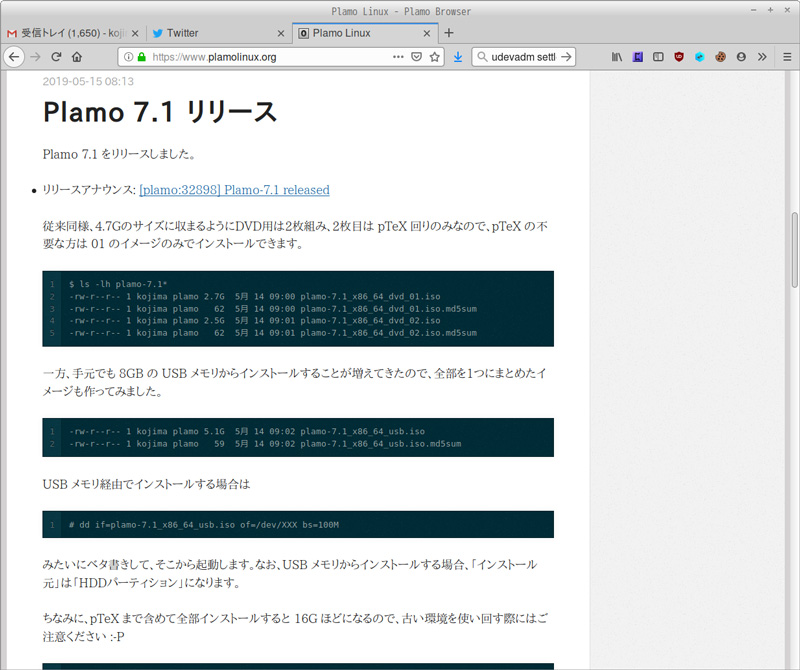Switch to the Gmail inbox tab
The width and height of the screenshot is (800, 670).
pos(73,33)
